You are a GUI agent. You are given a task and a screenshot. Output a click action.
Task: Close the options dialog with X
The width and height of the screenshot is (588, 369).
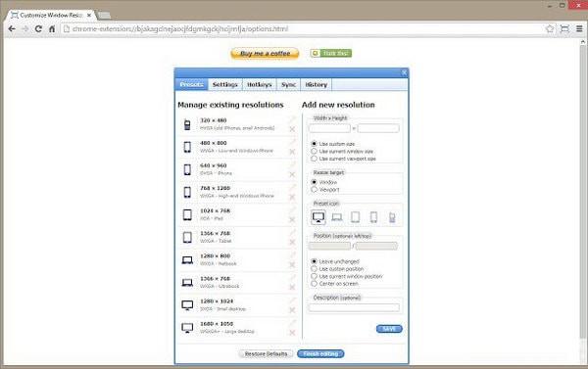pyautogui.click(x=404, y=72)
